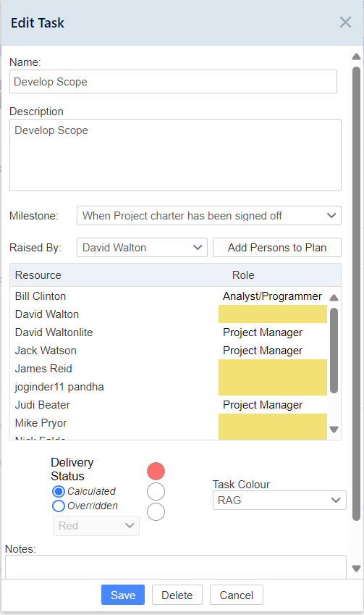364x615 pixels.
Task: Click the Cancel button
Action: tap(236, 595)
